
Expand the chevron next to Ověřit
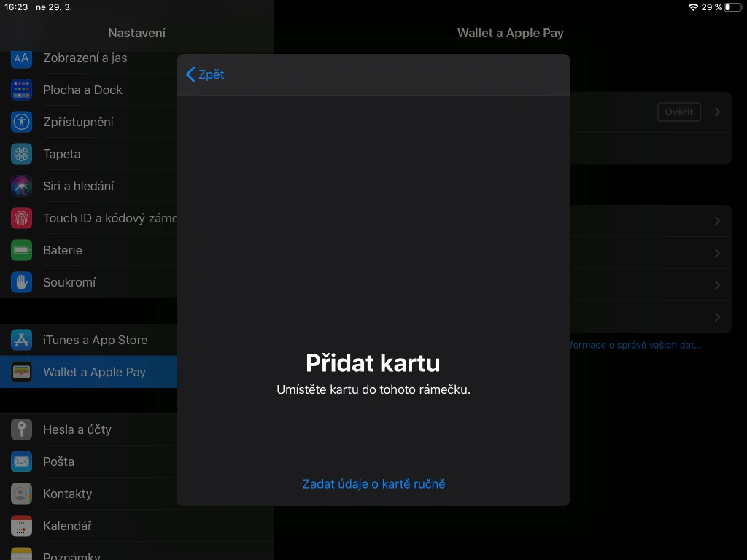pyautogui.click(x=717, y=112)
